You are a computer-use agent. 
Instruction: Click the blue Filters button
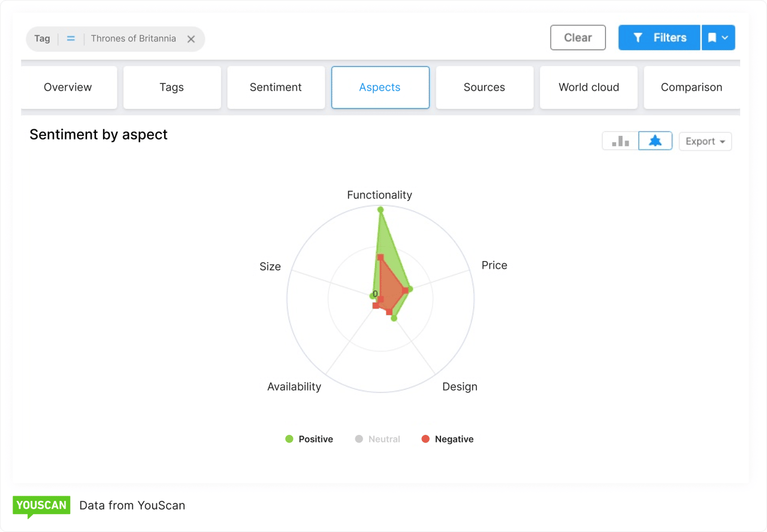659,37
